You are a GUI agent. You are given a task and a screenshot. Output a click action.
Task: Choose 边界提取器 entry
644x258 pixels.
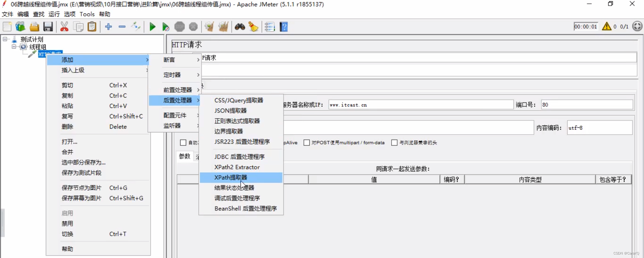tap(241, 131)
